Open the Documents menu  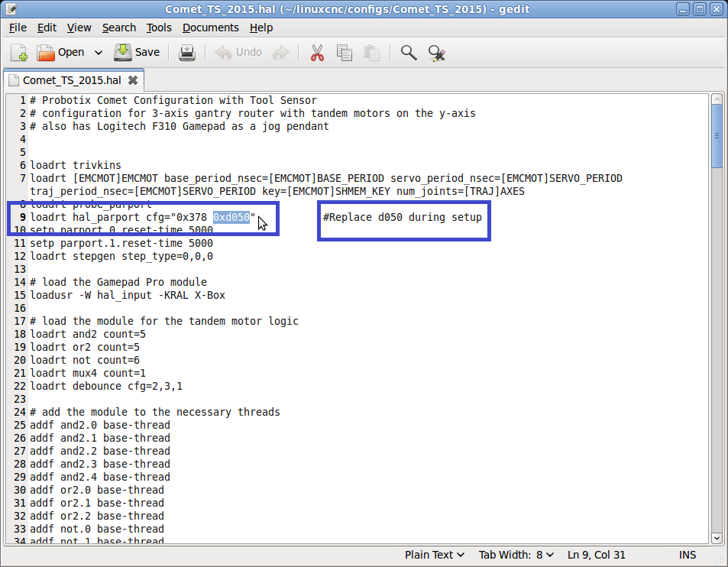[210, 28]
